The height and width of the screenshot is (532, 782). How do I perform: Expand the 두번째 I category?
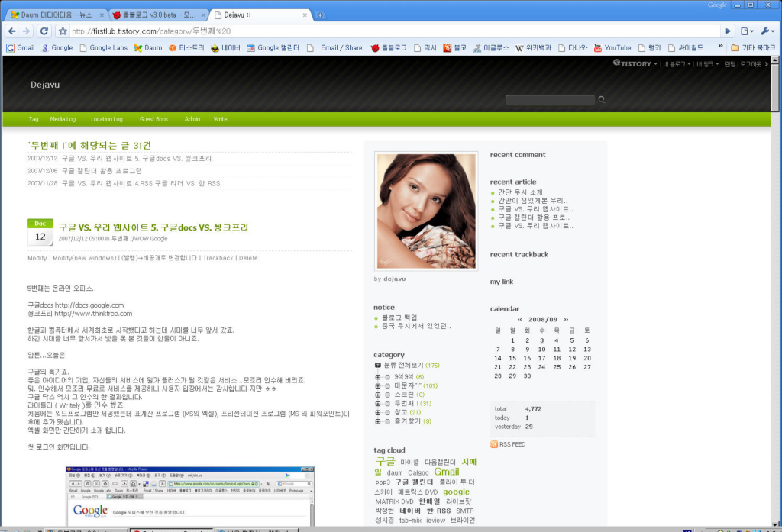[378, 403]
